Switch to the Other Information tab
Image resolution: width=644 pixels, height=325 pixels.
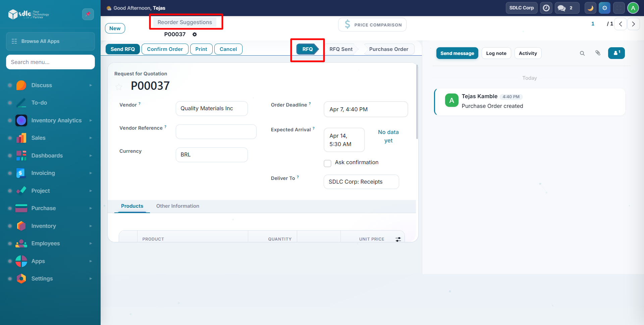coord(177,206)
